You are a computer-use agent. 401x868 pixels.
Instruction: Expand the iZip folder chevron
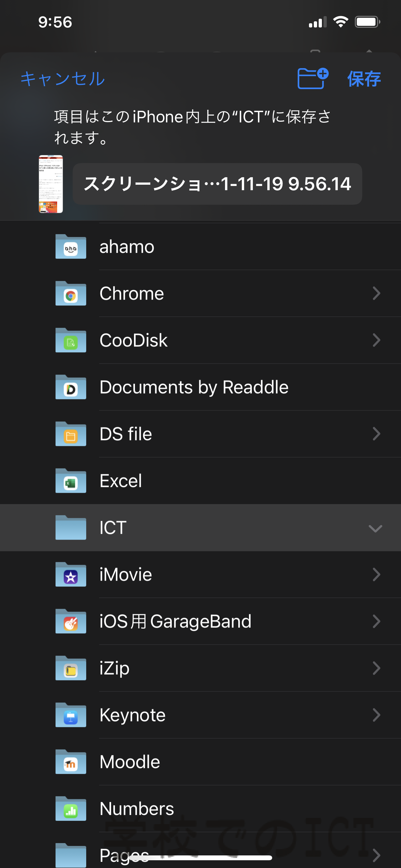(376, 668)
